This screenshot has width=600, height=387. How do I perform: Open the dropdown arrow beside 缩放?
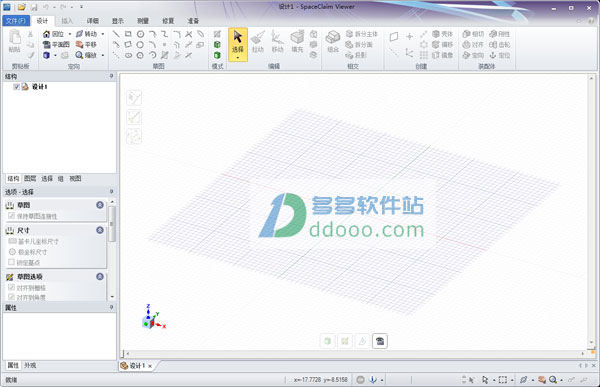click(x=103, y=56)
